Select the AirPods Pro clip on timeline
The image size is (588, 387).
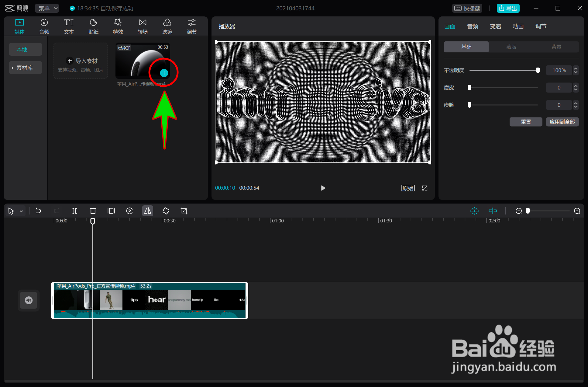pos(150,300)
